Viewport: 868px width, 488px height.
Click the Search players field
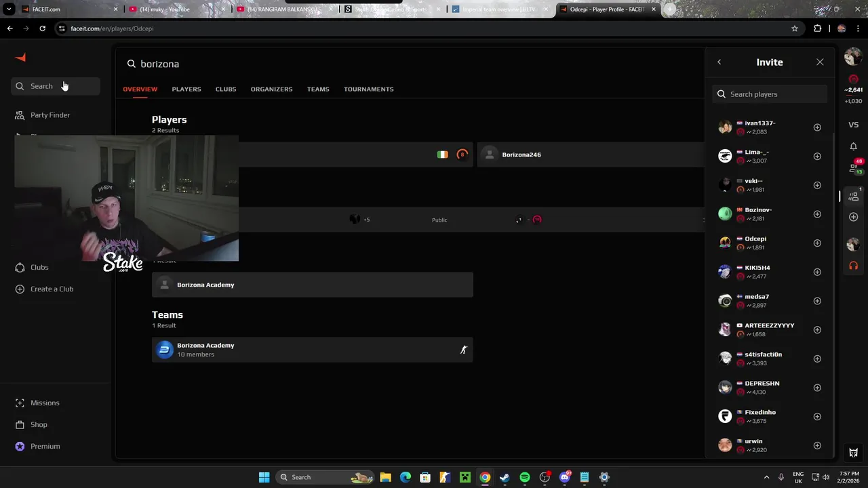[770, 94]
